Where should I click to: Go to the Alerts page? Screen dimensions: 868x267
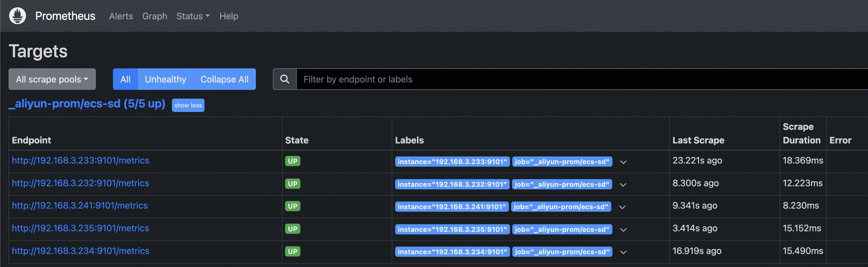click(x=121, y=16)
